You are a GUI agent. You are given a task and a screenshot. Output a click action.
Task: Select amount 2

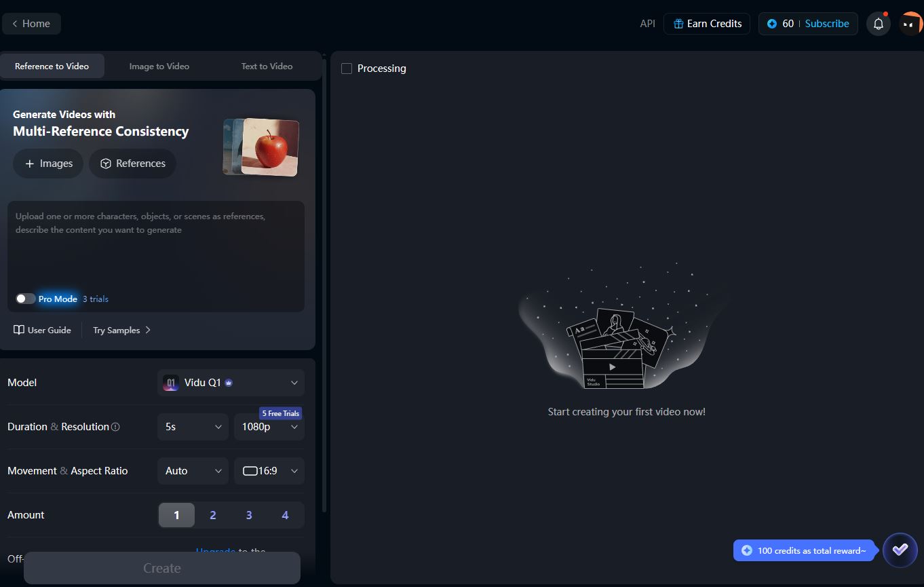pyautogui.click(x=213, y=515)
